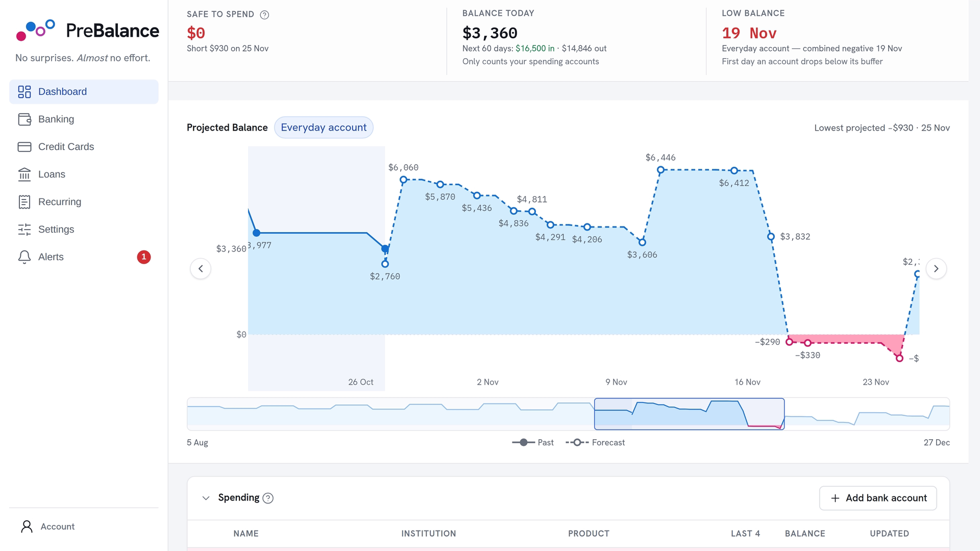This screenshot has height=551, width=980.
Task: Click the Lowest projected -$930 text
Action: 882,128
